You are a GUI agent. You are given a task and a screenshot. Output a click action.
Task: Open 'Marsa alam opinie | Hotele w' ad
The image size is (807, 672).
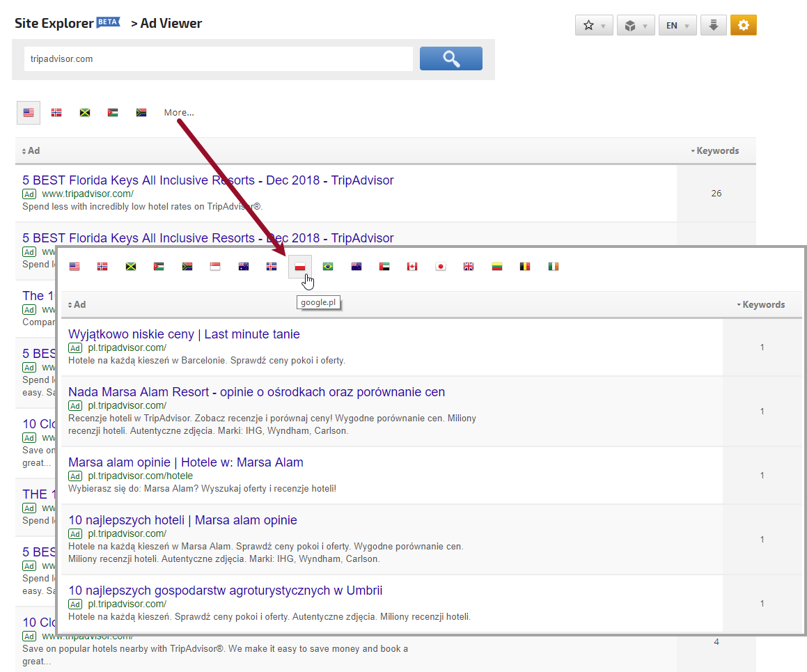point(186,462)
